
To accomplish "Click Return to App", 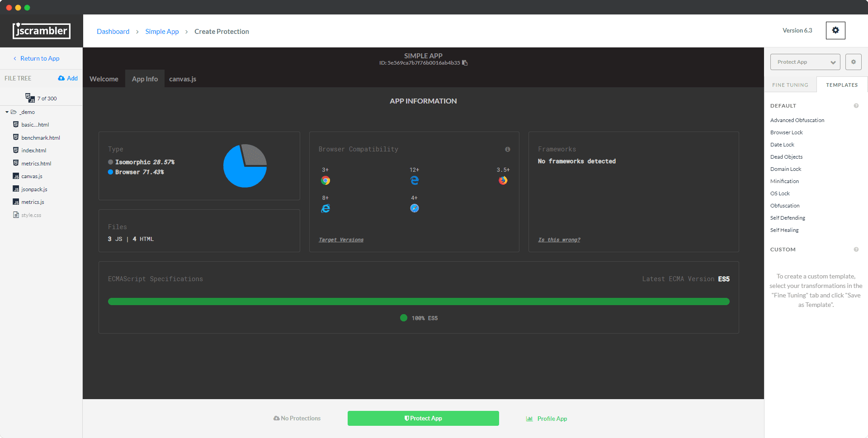I will pos(36,58).
